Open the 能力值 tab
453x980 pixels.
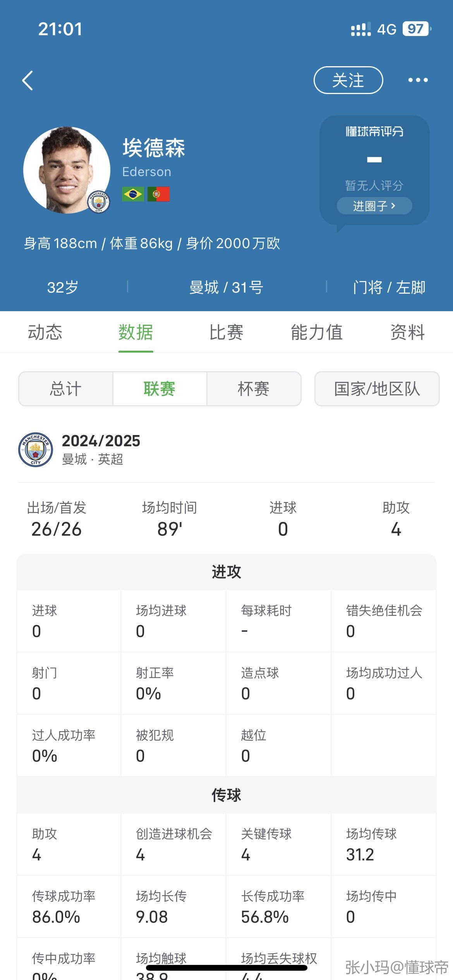coord(317,332)
